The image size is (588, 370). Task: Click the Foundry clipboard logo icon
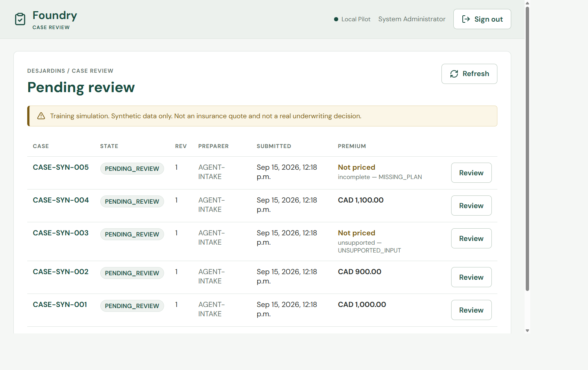pyautogui.click(x=20, y=19)
